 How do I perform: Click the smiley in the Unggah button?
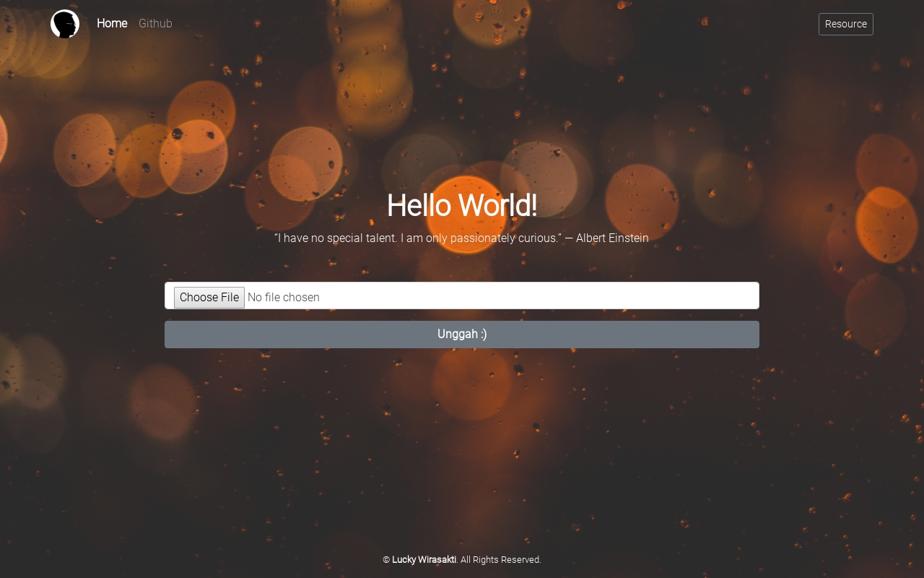point(484,335)
